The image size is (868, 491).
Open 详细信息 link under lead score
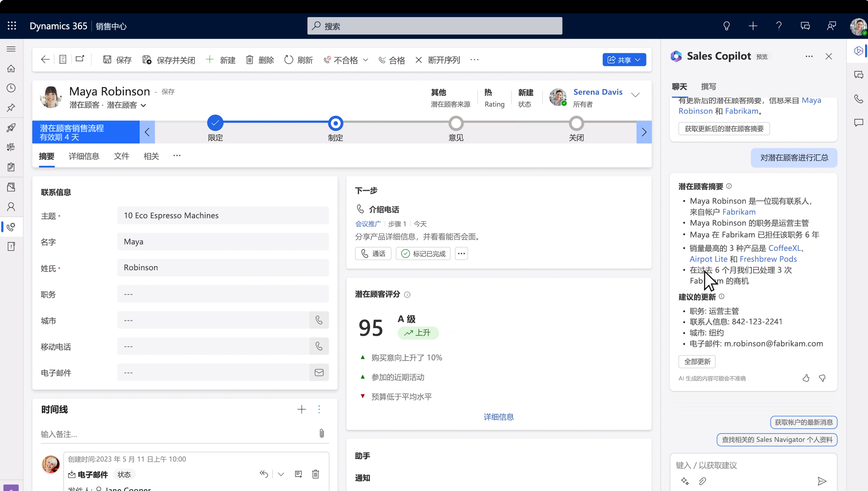pyautogui.click(x=499, y=417)
